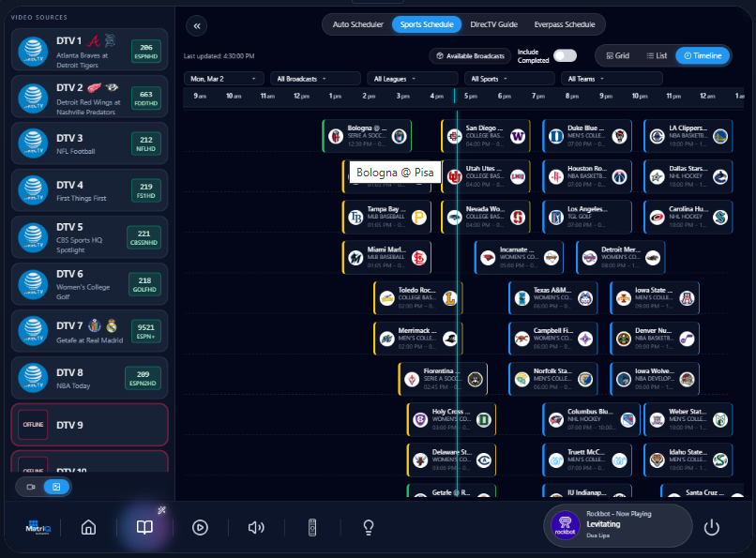
Task: Open the volume control speaker icon
Action: pyautogui.click(x=256, y=527)
